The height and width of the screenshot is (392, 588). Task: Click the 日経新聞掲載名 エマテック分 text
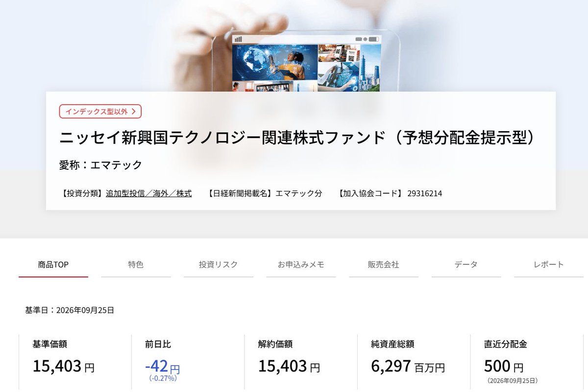[265, 193]
